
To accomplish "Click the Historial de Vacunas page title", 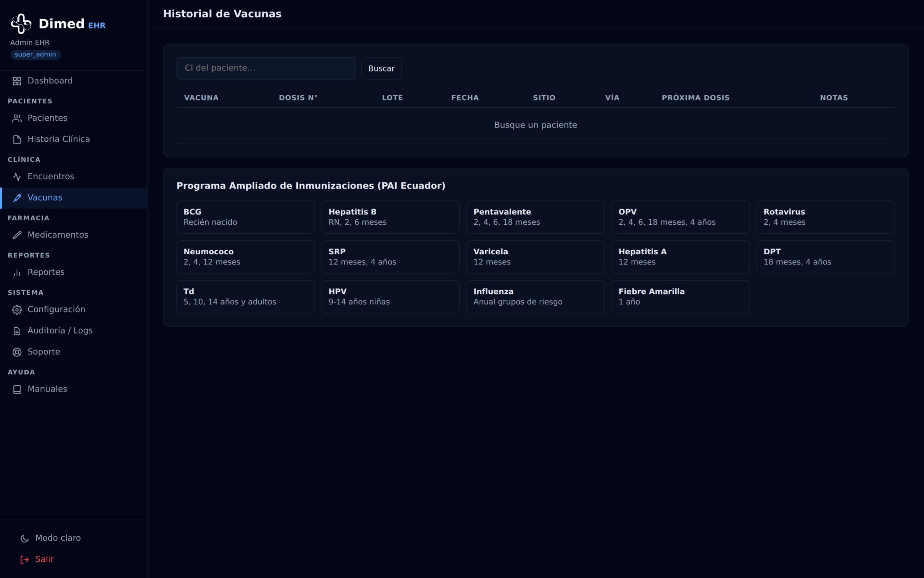I will tap(222, 14).
